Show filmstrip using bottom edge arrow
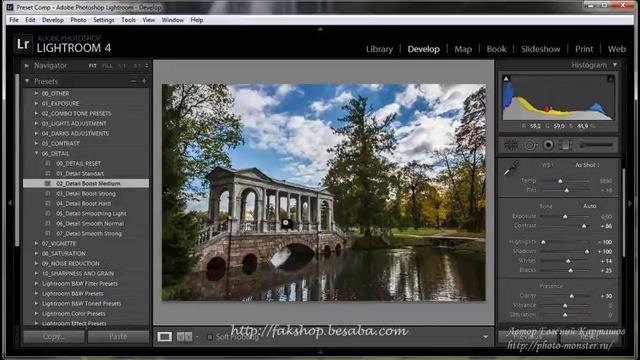This screenshot has height=360, width=640. coord(320,351)
